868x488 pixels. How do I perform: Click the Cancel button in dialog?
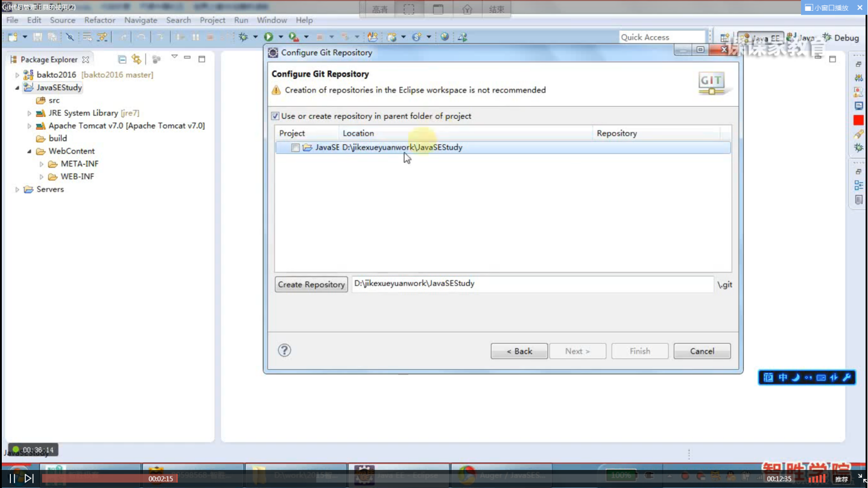pyautogui.click(x=702, y=351)
